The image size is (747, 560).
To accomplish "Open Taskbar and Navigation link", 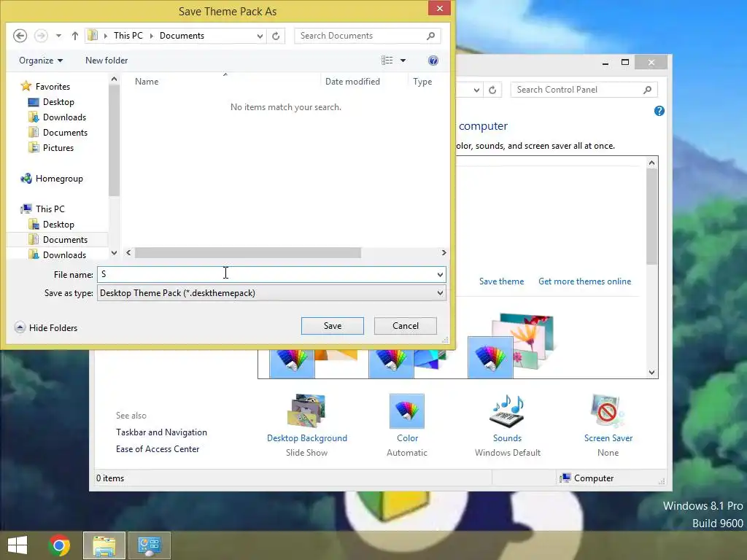I will pos(161,432).
